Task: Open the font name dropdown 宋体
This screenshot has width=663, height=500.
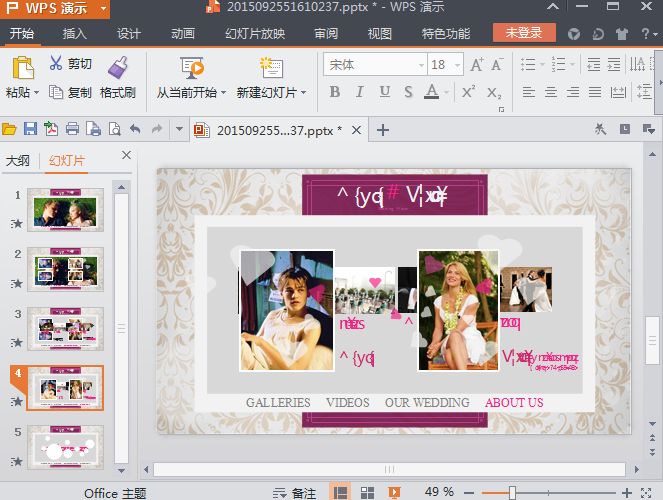Action: click(x=421, y=65)
